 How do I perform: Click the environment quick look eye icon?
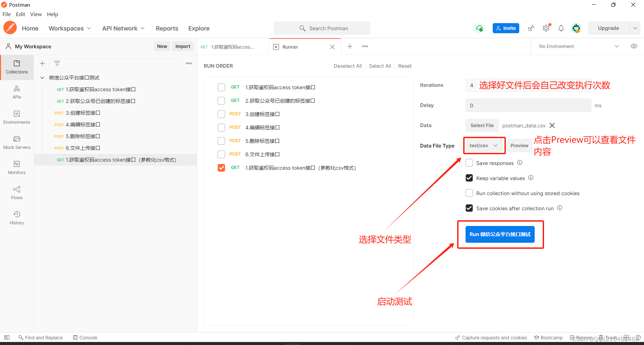[x=634, y=46]
